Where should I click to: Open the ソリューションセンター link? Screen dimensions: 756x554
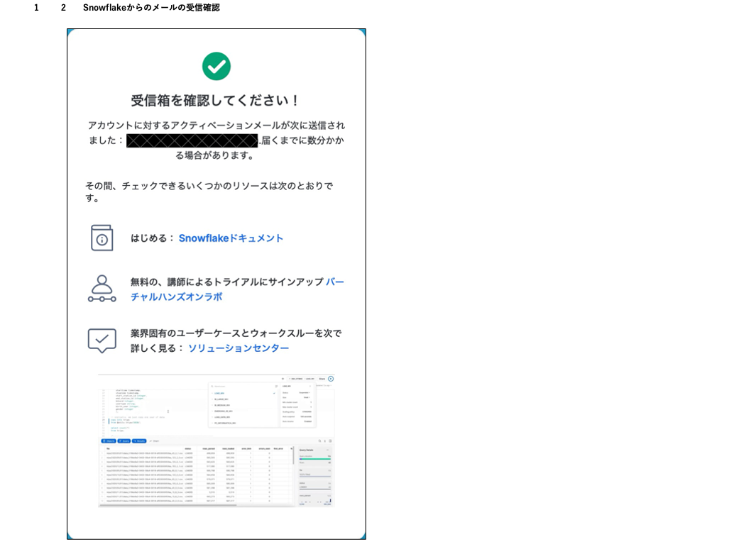(x=239, y=348)
